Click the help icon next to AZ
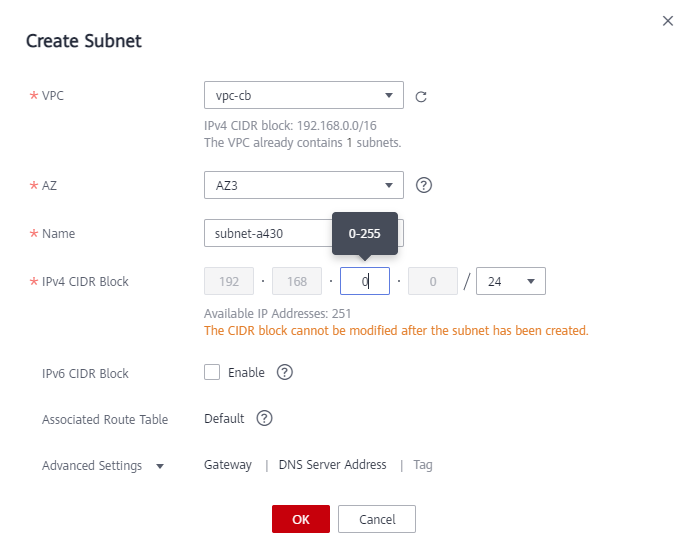 pyautogui.click(x=424, y=185)
